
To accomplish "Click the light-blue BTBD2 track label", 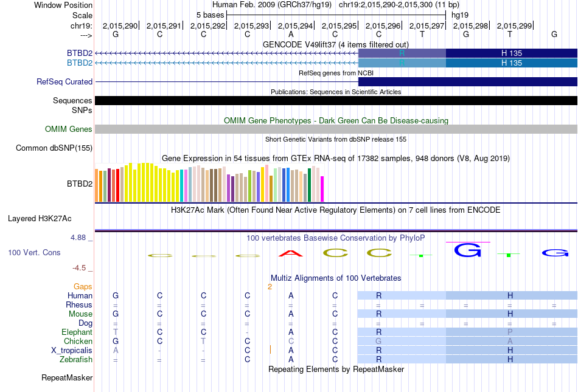I will (x=80, y=63).
